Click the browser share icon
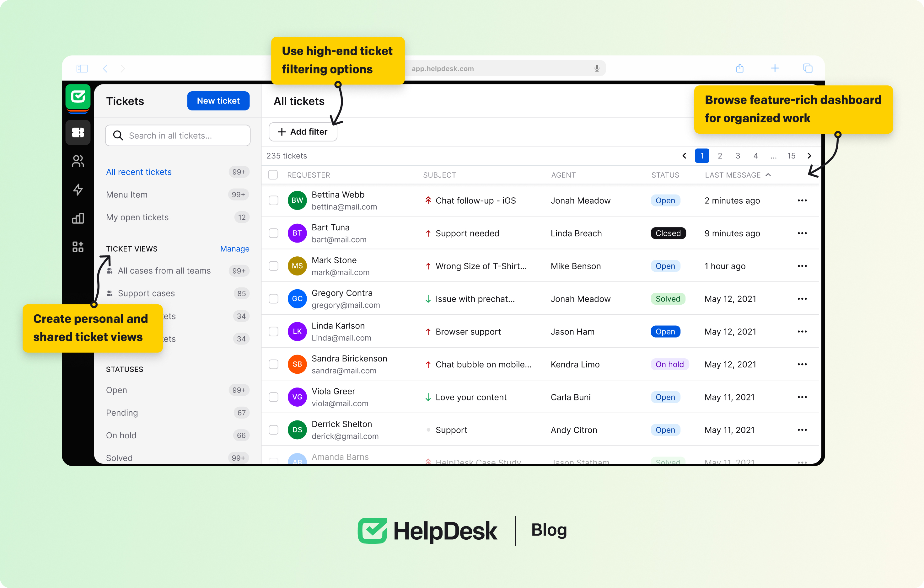The height and width of the screenshot is (588, 924). [x=740, y=68]
